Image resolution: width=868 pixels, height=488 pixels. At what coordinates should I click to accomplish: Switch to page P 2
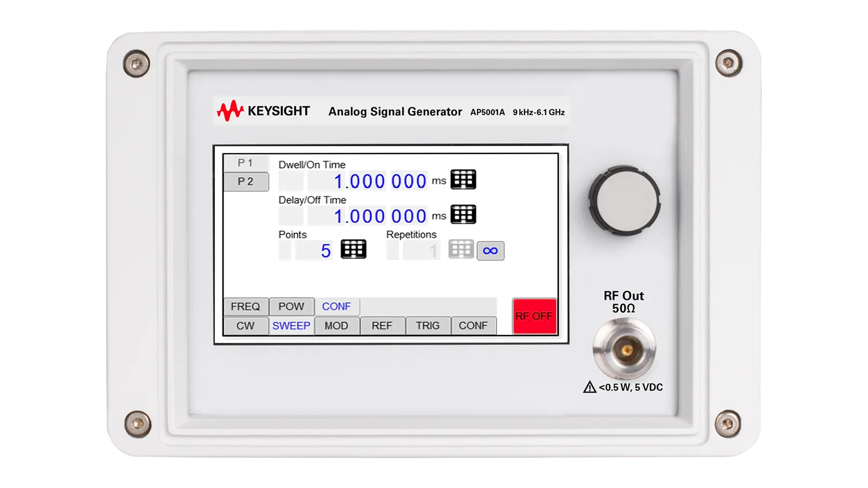point(246,182)
